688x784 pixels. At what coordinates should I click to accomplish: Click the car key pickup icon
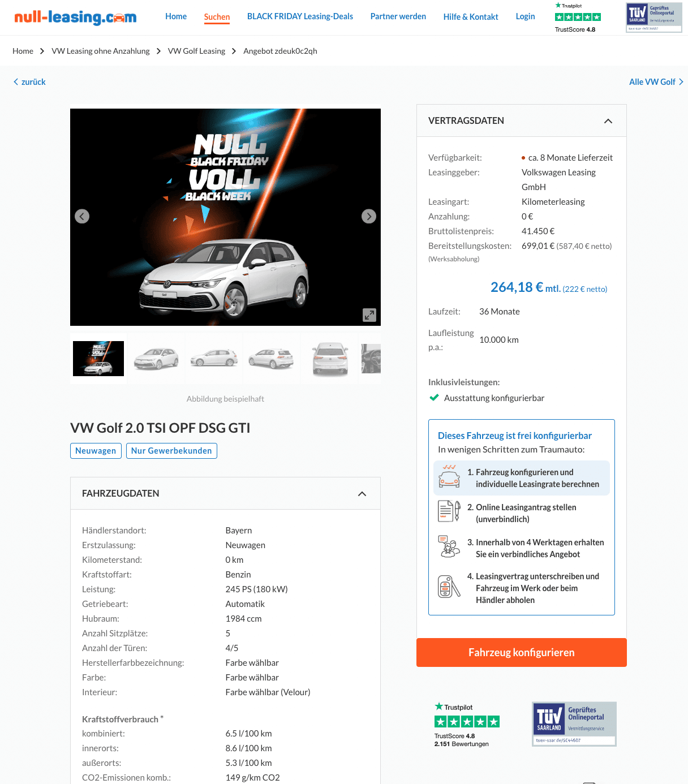pos(450,587)
